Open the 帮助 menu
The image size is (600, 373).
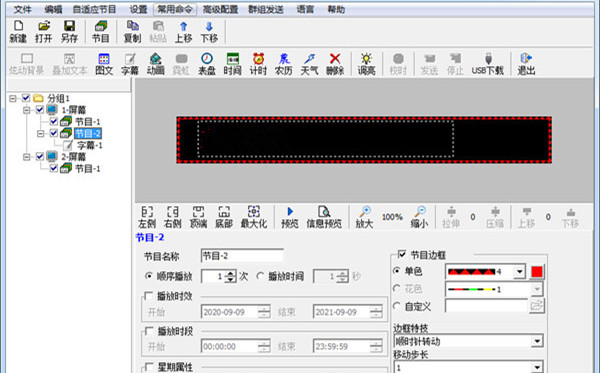[336, 9]
